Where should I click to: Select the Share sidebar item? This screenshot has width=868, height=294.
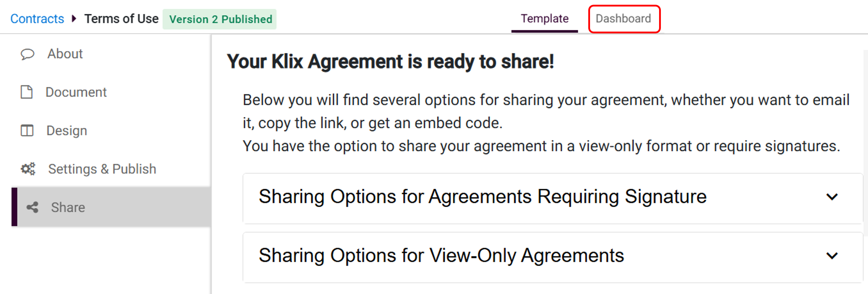[x=68, y=207]
